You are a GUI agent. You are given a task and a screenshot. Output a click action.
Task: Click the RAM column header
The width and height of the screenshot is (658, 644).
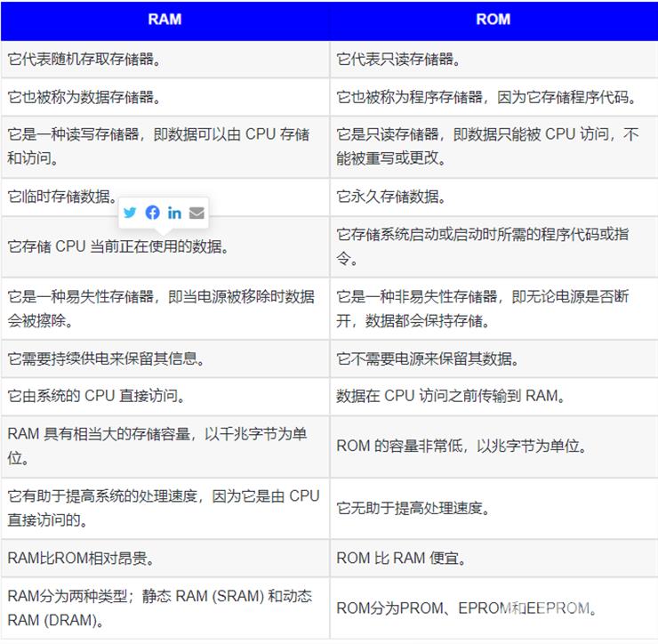pyautogui.click(x=164, y=20)
